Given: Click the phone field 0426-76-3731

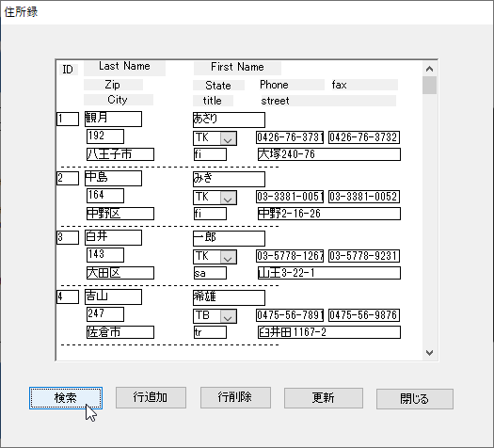Looking at the screenshot, I should tap(290, 137).
